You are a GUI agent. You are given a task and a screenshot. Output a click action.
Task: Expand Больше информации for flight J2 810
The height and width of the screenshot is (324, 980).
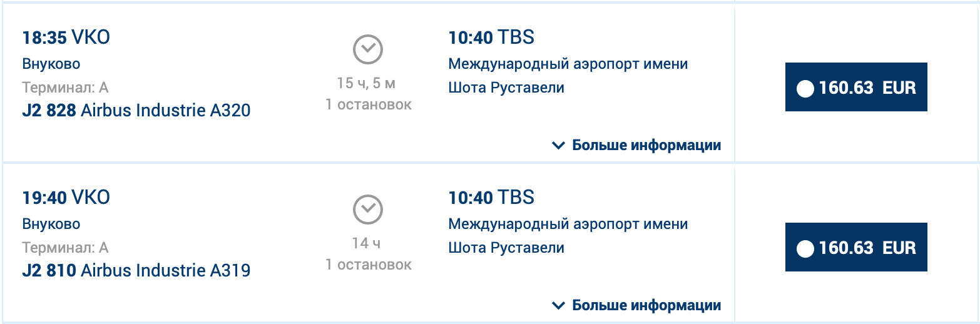tap(637, 306)
